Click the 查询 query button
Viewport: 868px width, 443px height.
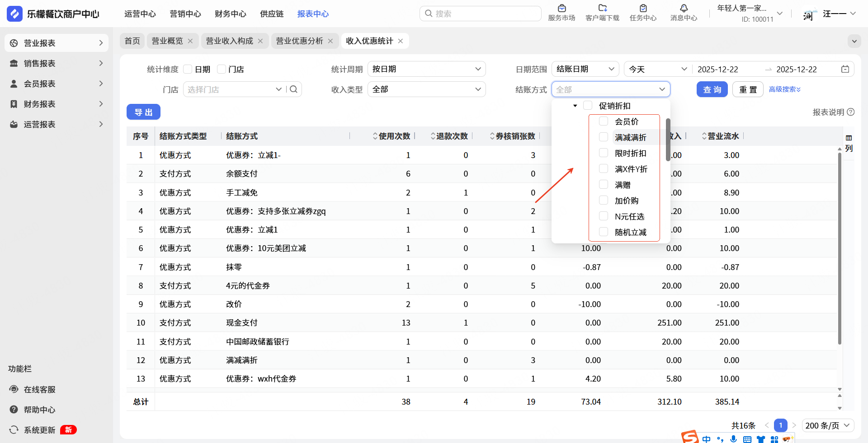tap(712, 89)
